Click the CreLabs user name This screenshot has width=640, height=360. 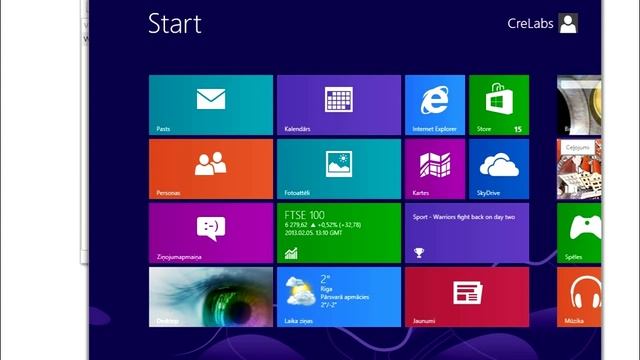530,24
